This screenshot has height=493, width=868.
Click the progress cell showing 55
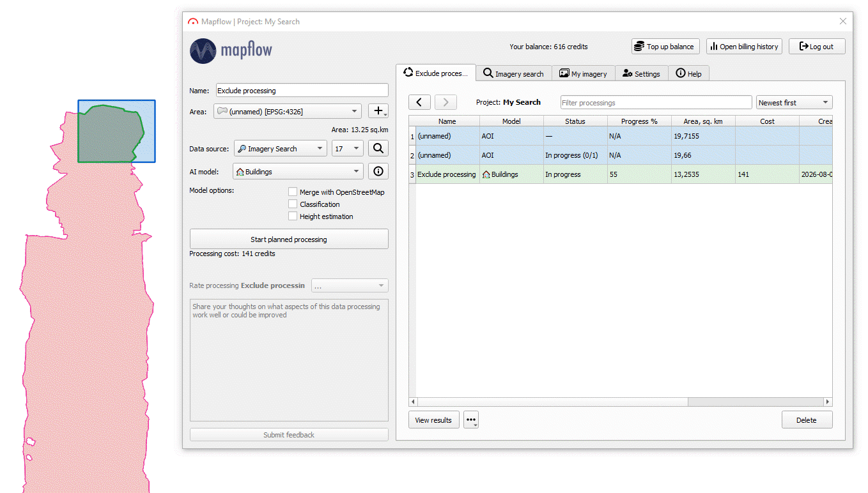tap(639, 174)
